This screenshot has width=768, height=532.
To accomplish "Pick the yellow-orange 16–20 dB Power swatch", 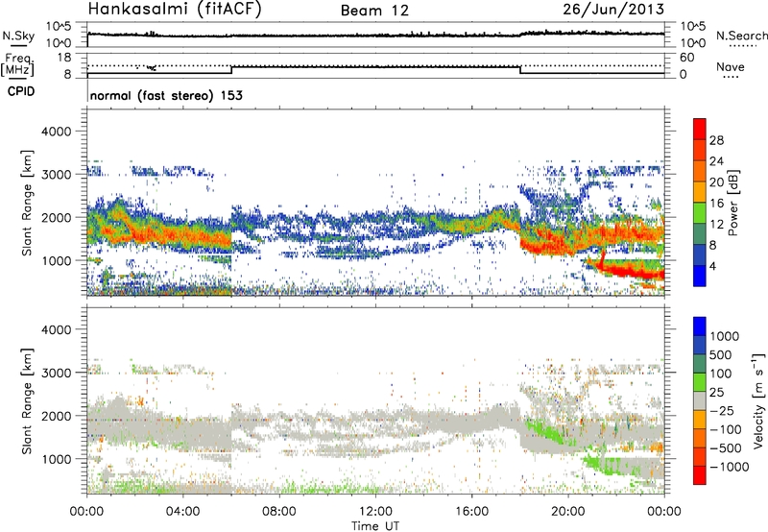I will click(x=700, y=192).
